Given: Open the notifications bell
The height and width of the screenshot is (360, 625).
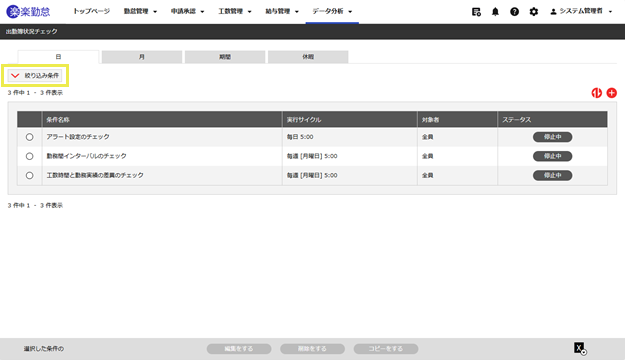Looking at the screenshot, I should point(495,12).
